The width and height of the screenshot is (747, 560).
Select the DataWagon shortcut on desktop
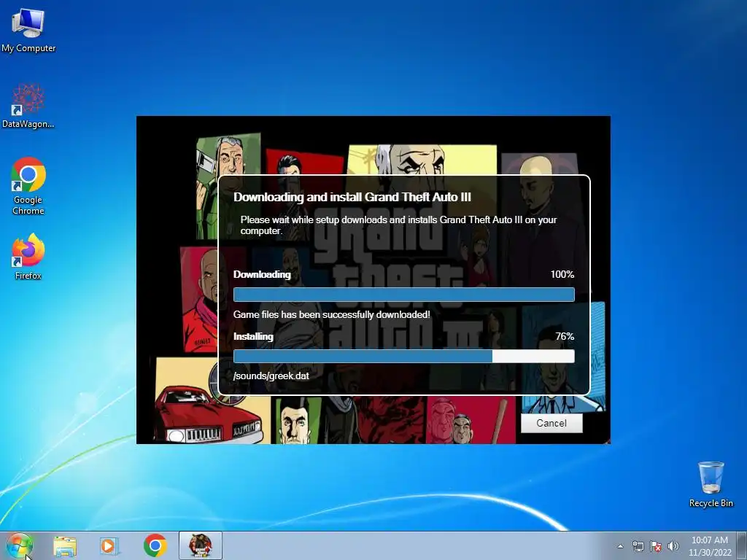(28, 106)
